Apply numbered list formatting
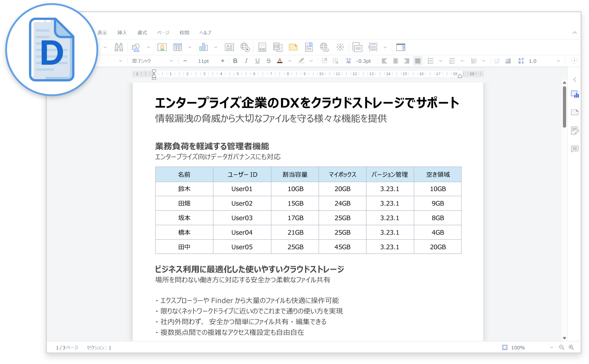589x364 pixels. 452,61
